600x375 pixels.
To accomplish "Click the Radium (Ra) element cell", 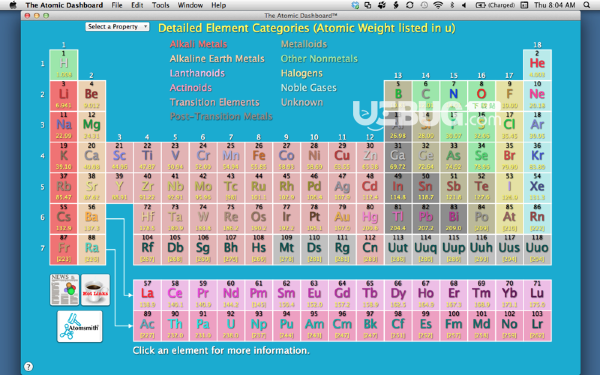I will pos(91,249).
